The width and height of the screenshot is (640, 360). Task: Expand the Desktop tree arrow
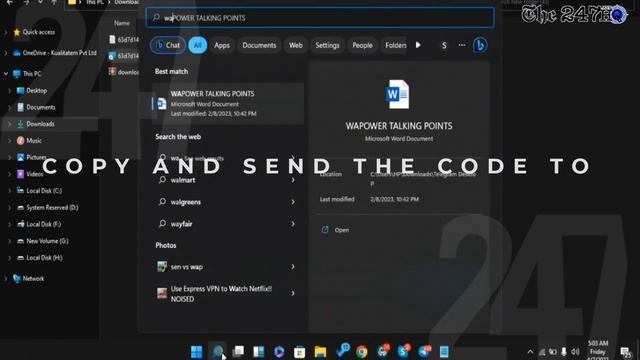coord(9,91)
